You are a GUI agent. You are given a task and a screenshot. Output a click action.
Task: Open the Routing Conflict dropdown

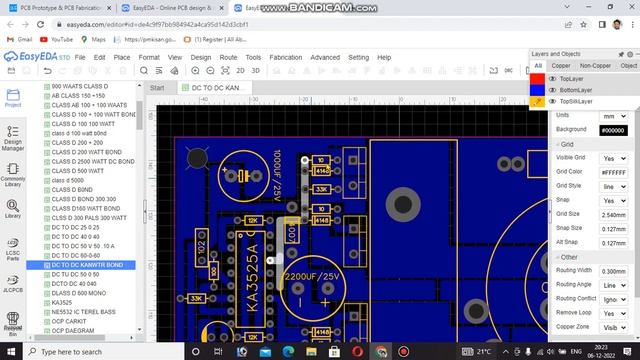(x=613, y=300)
